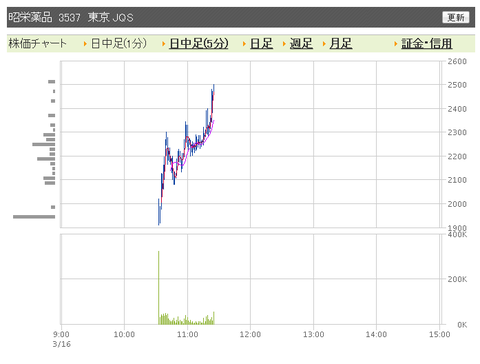
Task: Open the 日中足(5分) chart link
Action: [199, 43]
